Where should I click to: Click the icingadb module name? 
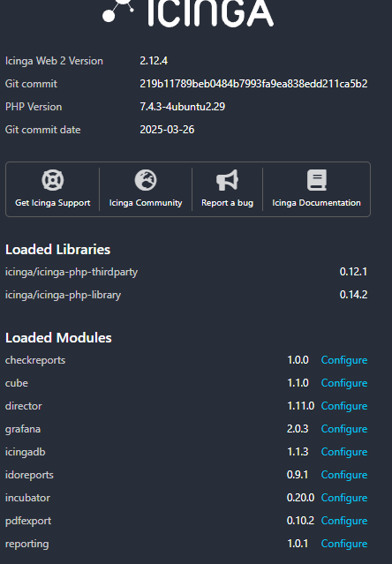tap(26, 453)
